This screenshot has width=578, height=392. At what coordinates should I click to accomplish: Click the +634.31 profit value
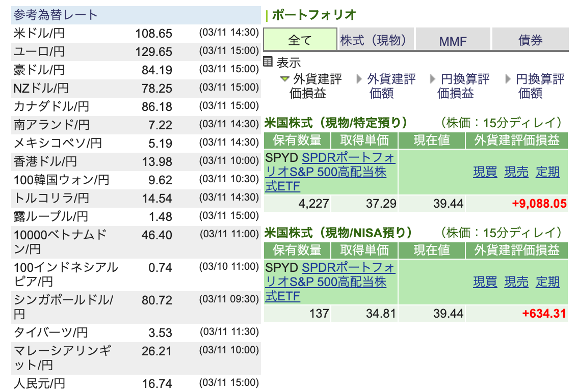pos(544,314)
